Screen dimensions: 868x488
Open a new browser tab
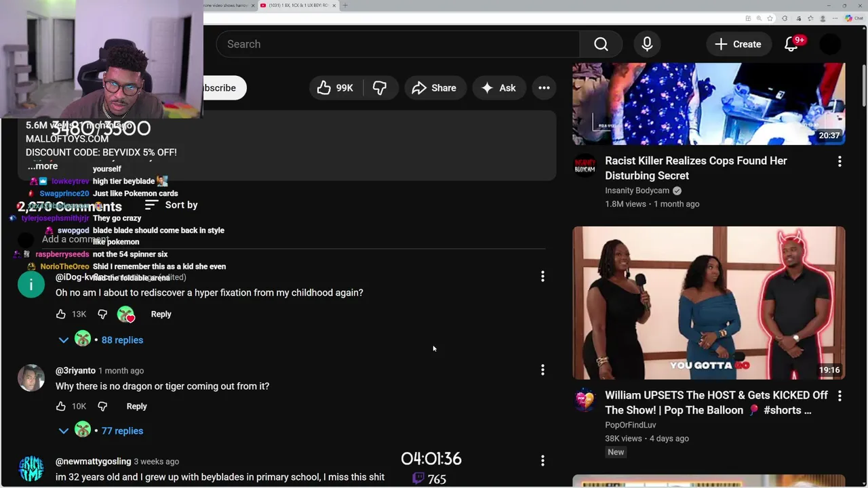click(x=344, y=5)
